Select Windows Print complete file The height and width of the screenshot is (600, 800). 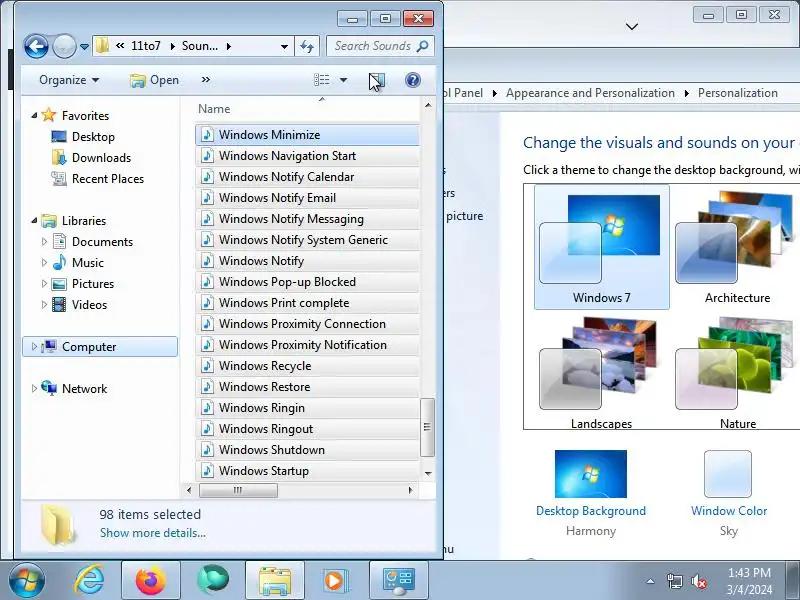click(x=307, y=303)
